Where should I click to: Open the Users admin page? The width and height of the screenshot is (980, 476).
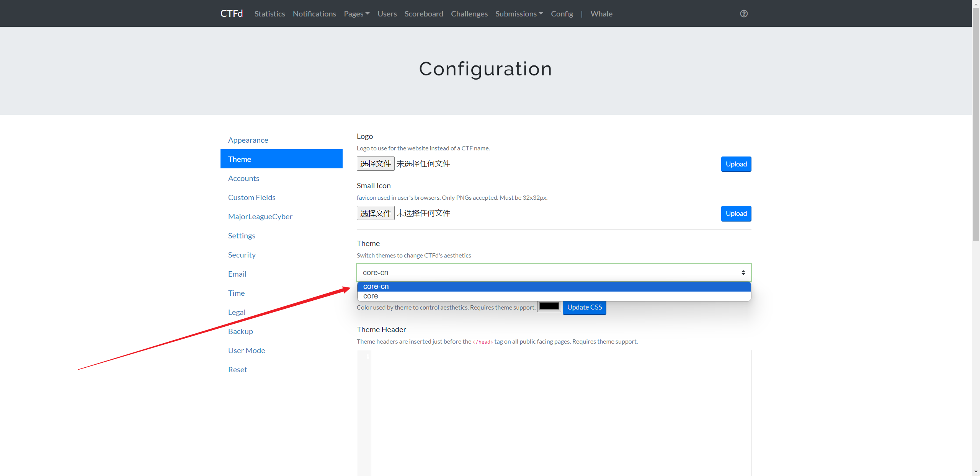(387, 14)
